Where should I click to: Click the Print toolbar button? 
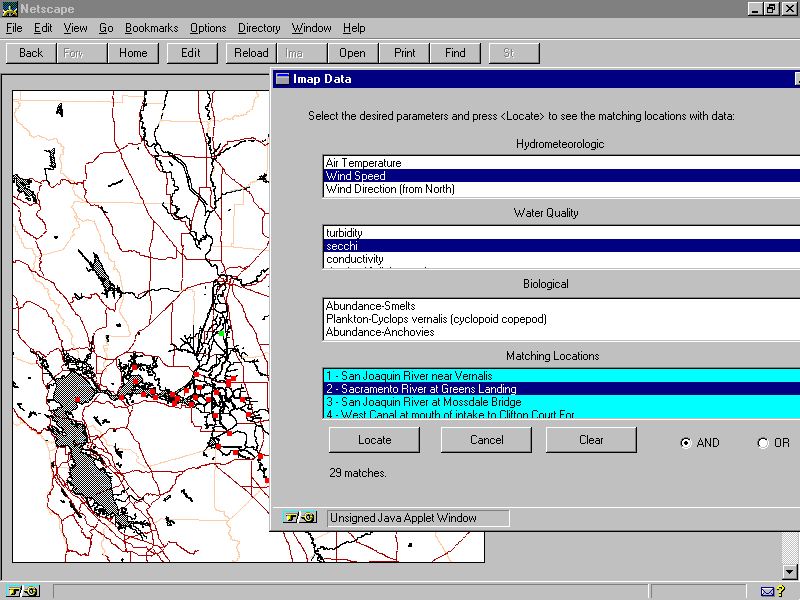coord(404,53)
